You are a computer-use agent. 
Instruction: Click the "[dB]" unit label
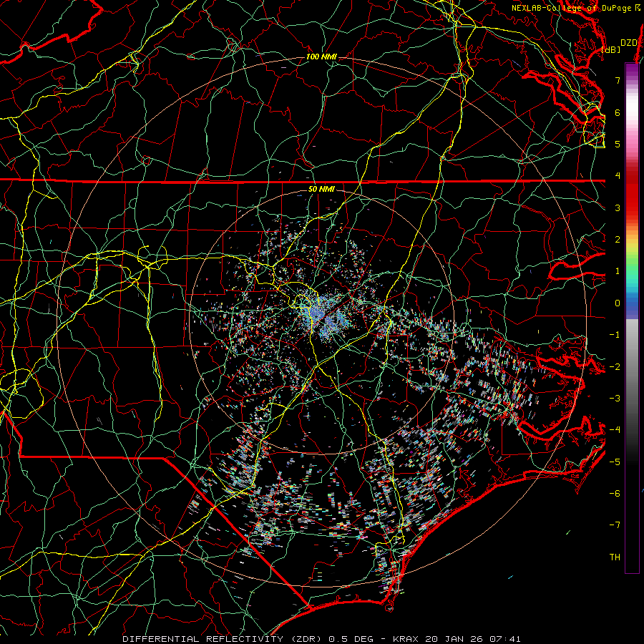point(611,49)
